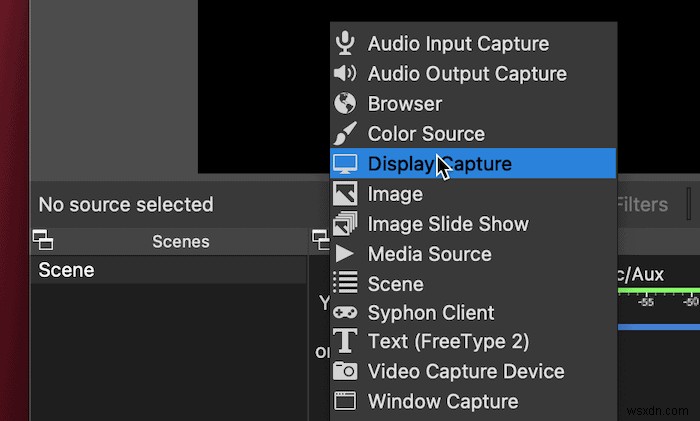The height and width of the screenshot is (421, 700).
Task: Select the Scene item in Scenes list
Action: click(67, 270)
